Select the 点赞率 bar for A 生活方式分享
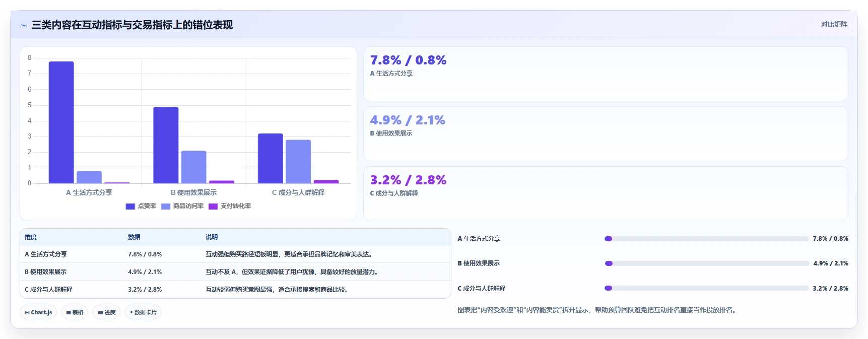Viewport: 868px width, 339px height. [61, 122]
